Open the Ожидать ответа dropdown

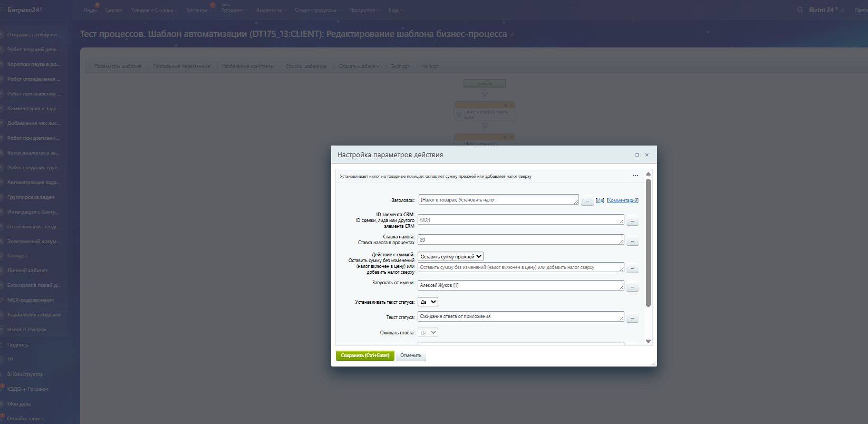coord(428,333)
